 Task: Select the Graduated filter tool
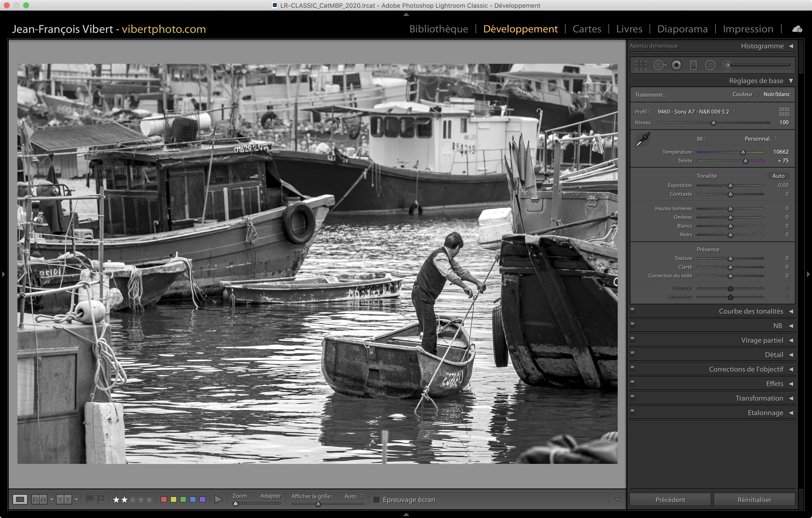693,65
